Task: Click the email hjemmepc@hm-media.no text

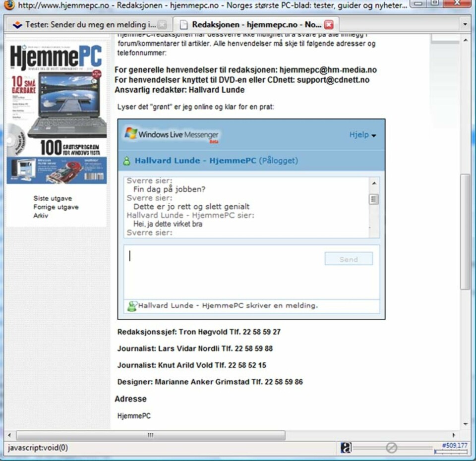Action: point(328,70)
